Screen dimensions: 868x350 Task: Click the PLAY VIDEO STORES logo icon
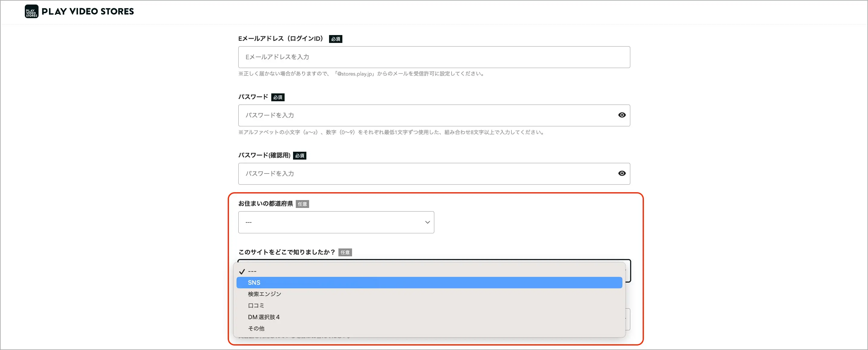click(31, 11)
